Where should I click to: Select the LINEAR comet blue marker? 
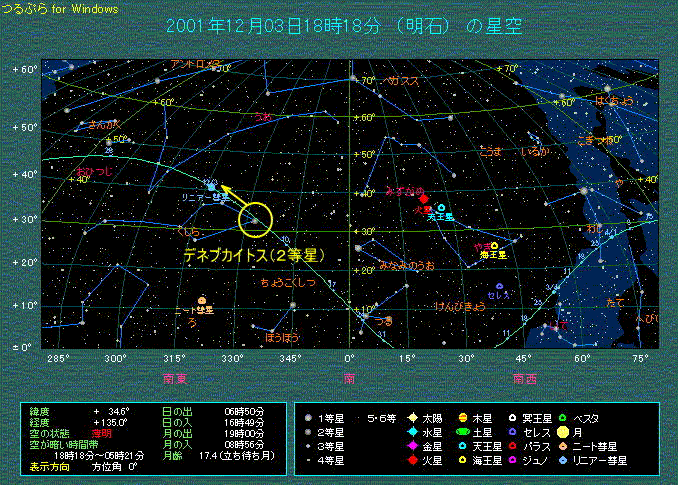[x=211, y=185]
